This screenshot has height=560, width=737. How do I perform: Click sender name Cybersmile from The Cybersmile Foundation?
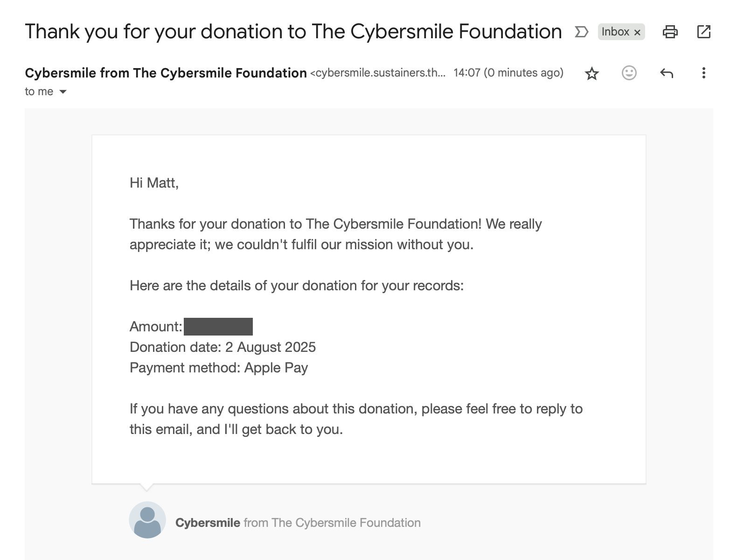tap(166, 73)
